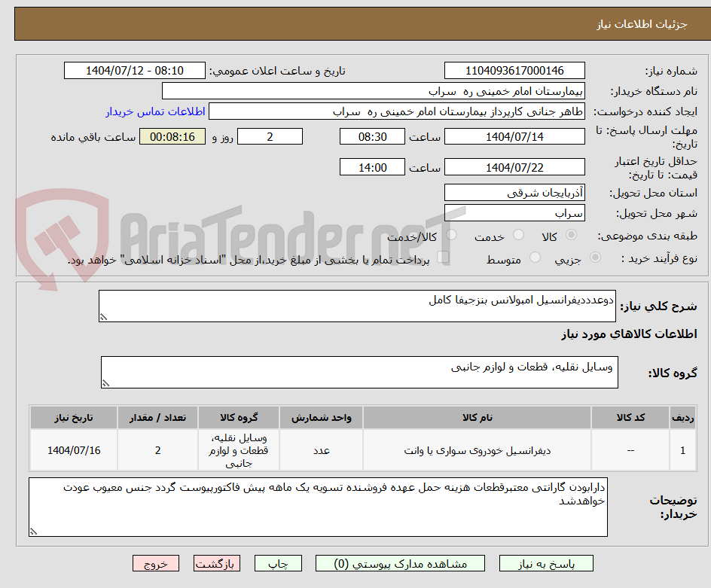Screen dimensions: 711x588
Task: Choose جزیي purchase process type
Action: tap(594, 257)
